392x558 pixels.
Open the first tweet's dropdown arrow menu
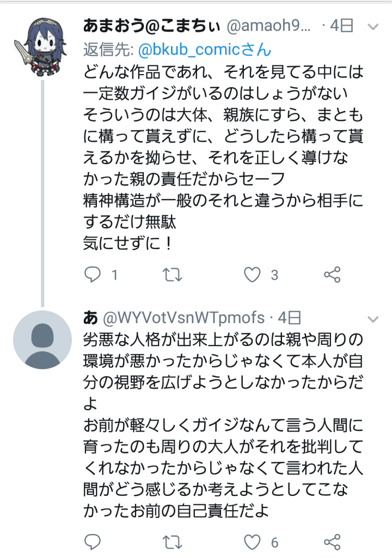(x=373, y=26)
